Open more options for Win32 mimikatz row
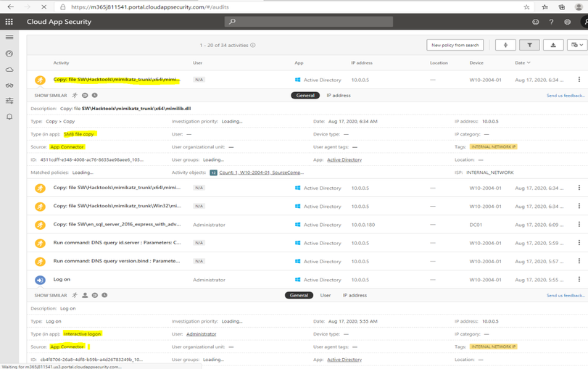Screen dimensions: 588x369 (x=579, y=206)
